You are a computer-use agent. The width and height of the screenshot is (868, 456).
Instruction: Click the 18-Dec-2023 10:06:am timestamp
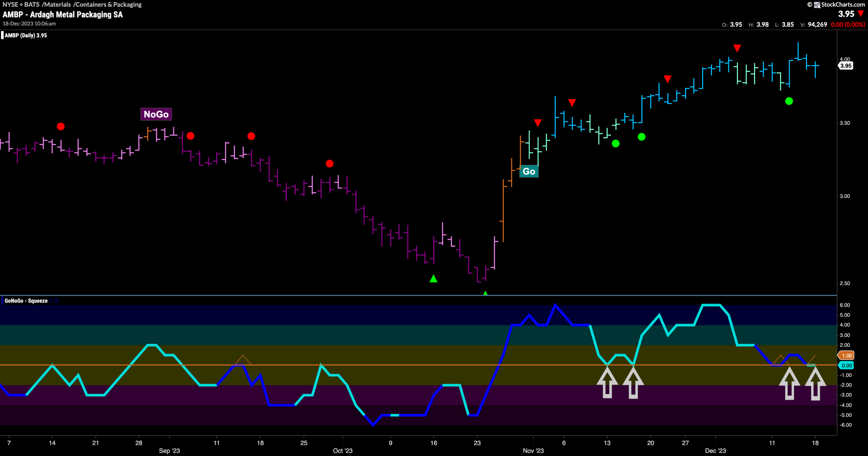click(29, 24)
